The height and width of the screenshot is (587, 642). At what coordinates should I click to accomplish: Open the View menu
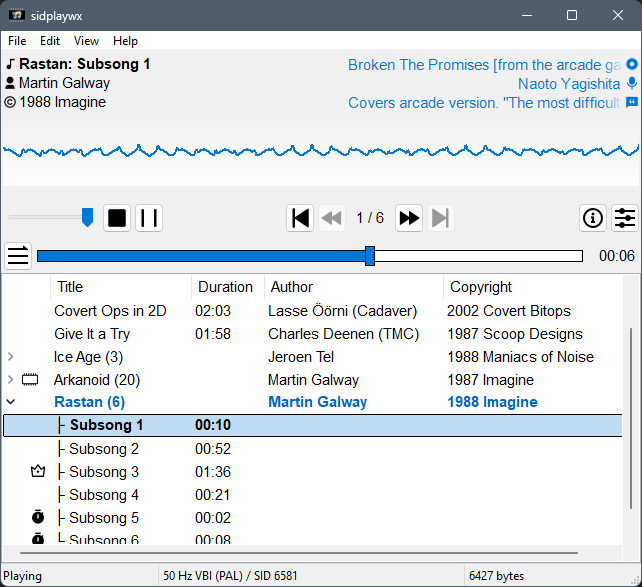point(86,41)
